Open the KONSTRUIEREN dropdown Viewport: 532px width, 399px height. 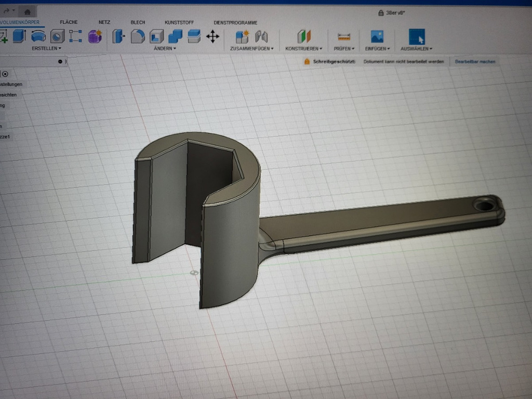coord(303,48)
